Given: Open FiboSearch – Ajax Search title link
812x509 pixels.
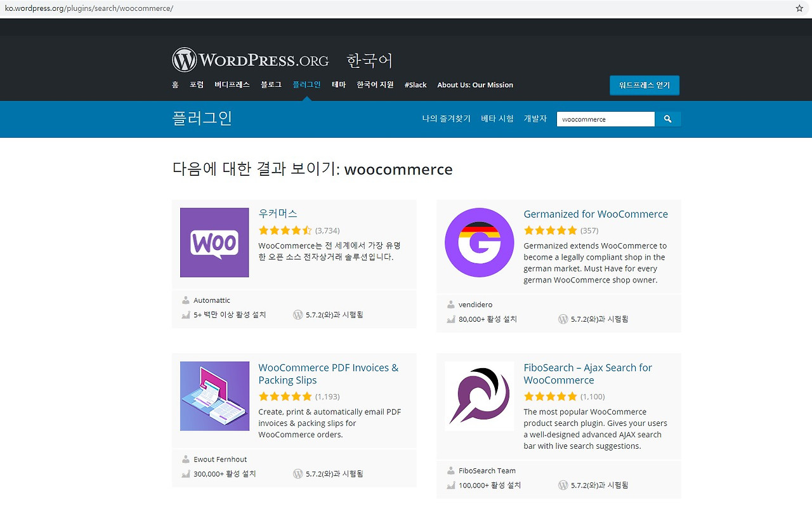Looking at the screenshot, I should click(588, 374).
